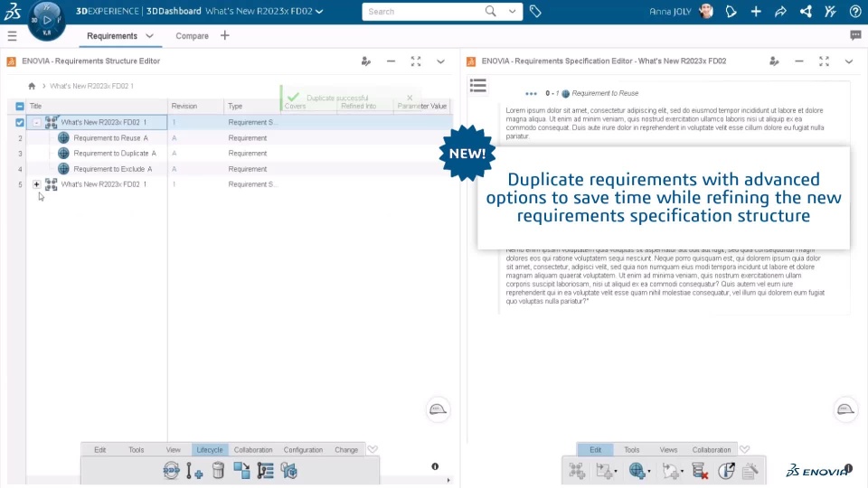Open the Views tab in Specification Editor toolbar

point(668,450)
